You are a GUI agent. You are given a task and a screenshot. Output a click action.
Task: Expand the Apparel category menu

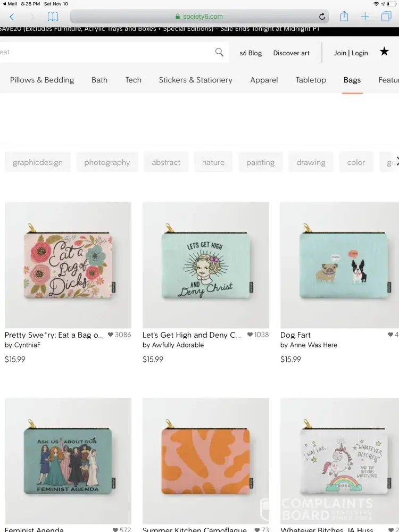pos(264,80)
